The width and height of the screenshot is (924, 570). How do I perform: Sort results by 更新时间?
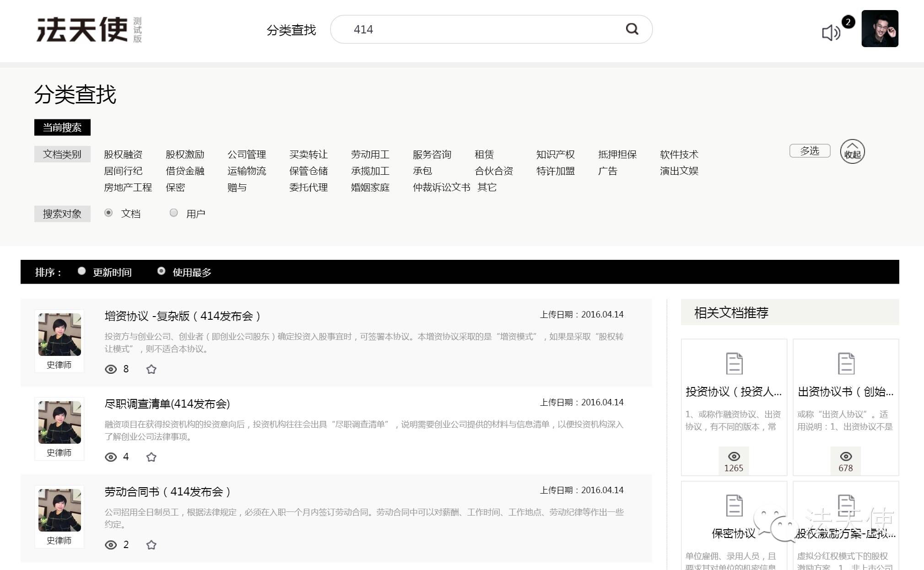82,271
